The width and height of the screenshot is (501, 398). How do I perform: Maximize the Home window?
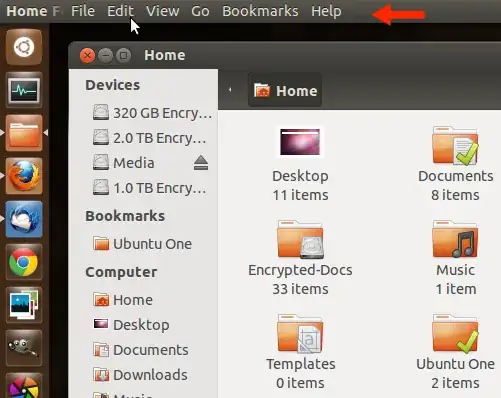coord(123,56)
